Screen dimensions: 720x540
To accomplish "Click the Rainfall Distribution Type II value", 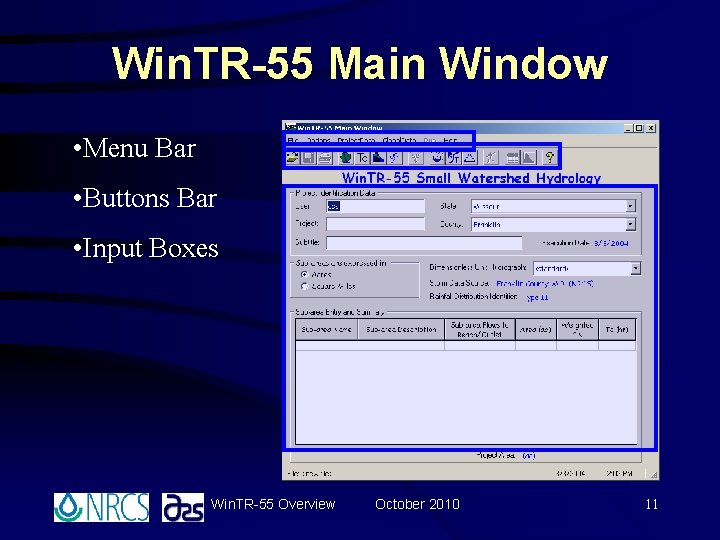I will tap(537, 298).
